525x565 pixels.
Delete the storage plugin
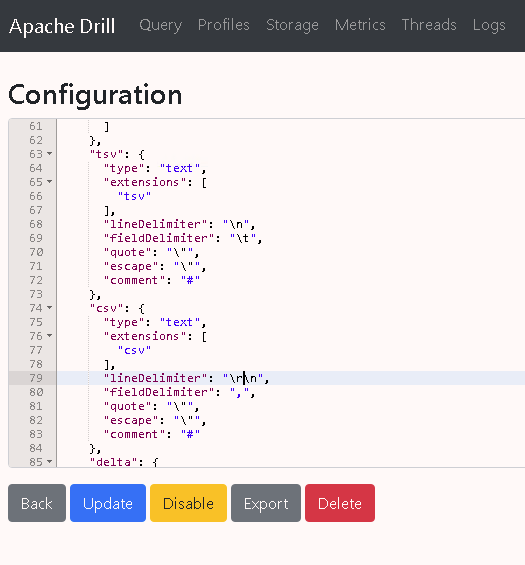(340, 503)
